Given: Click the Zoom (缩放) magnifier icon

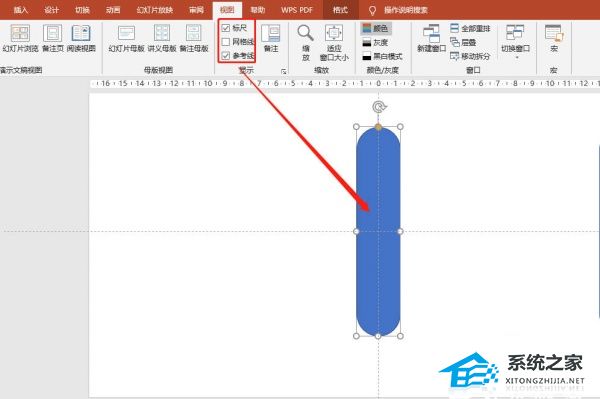Looking at the screenshot, I should tap(306, 34).
